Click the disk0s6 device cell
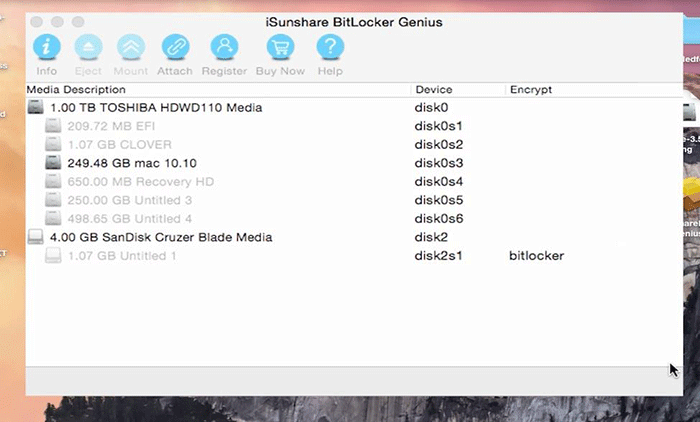The height and width of the screenshot is (422, 700). pyautogui.click(x=439, y=219)
